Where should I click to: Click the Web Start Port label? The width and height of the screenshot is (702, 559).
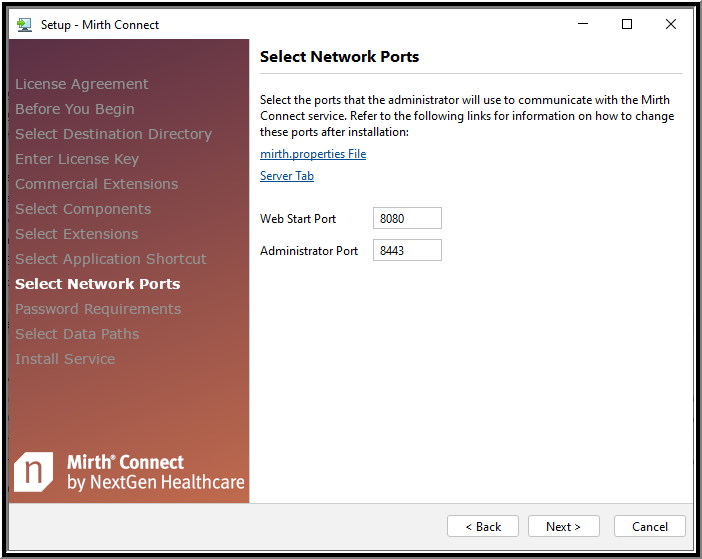point(298,219)
